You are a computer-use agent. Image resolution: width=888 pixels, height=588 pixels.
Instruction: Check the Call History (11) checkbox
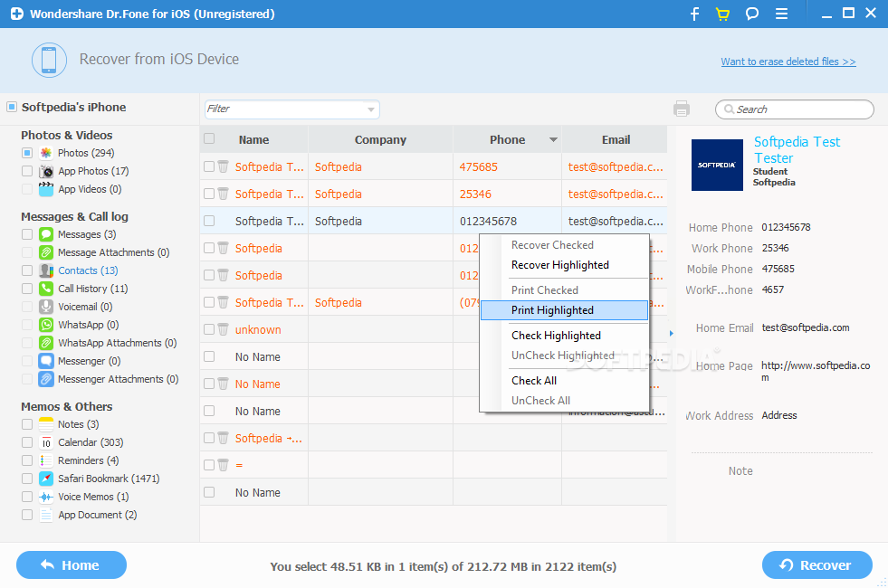[26, 289]
